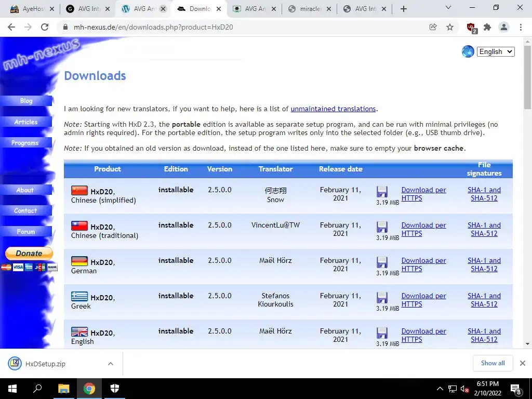Click Download per HTTPS for German

pyautogui.click(x=424, y=264)
